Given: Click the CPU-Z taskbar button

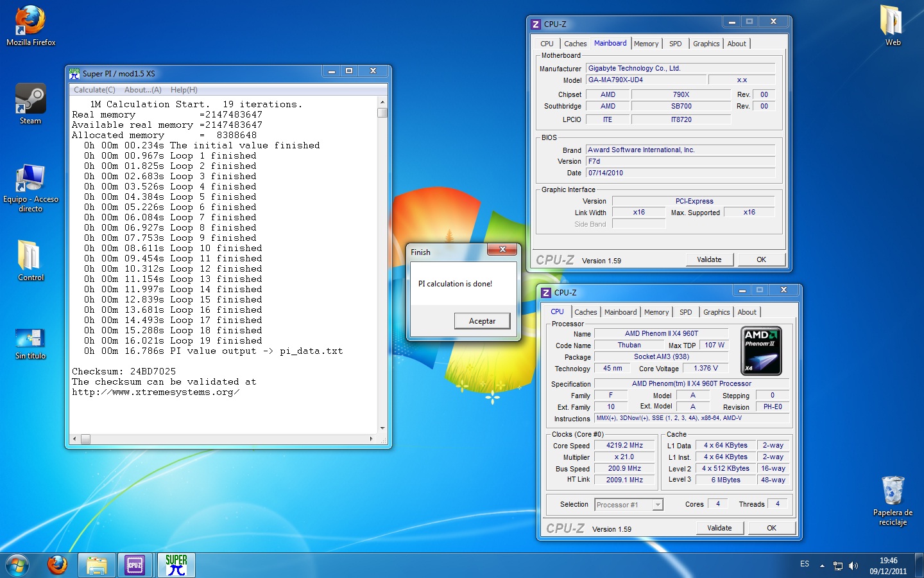Looking at the screenshot, I should (135, 565).
